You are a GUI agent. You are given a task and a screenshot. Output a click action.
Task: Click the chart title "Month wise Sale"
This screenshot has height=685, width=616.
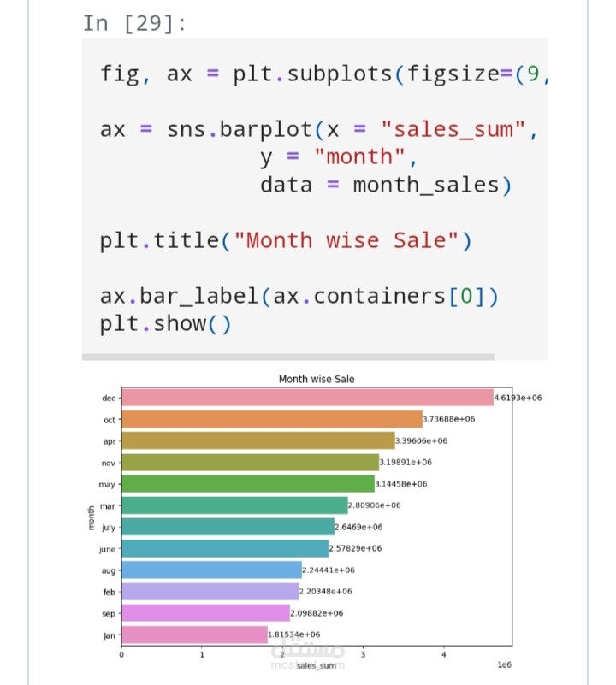point(317,379)
